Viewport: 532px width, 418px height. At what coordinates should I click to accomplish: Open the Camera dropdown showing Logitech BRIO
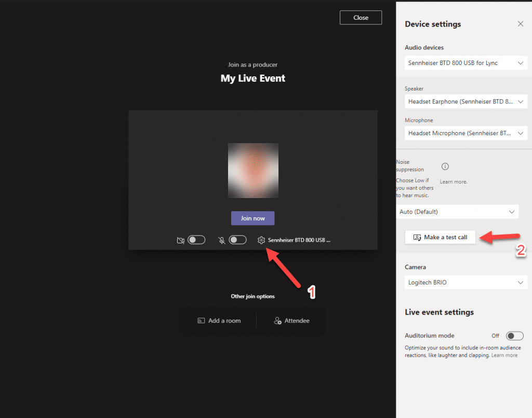(465, 282)
